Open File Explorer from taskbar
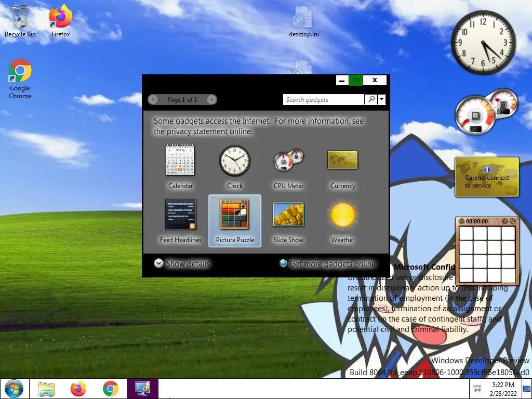 point(46,389)
